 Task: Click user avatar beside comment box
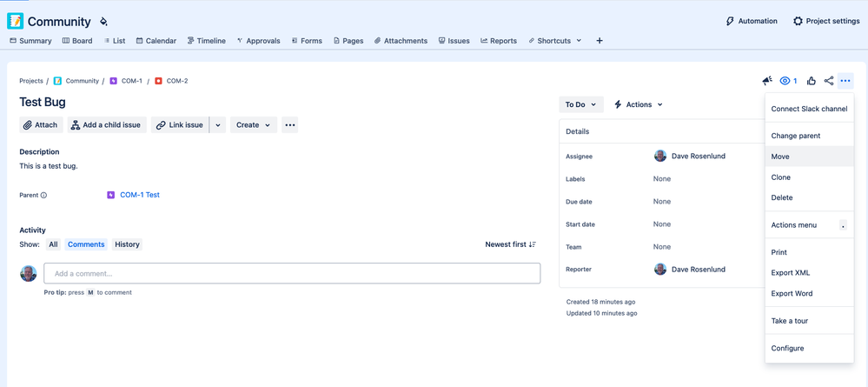[28, 273]
